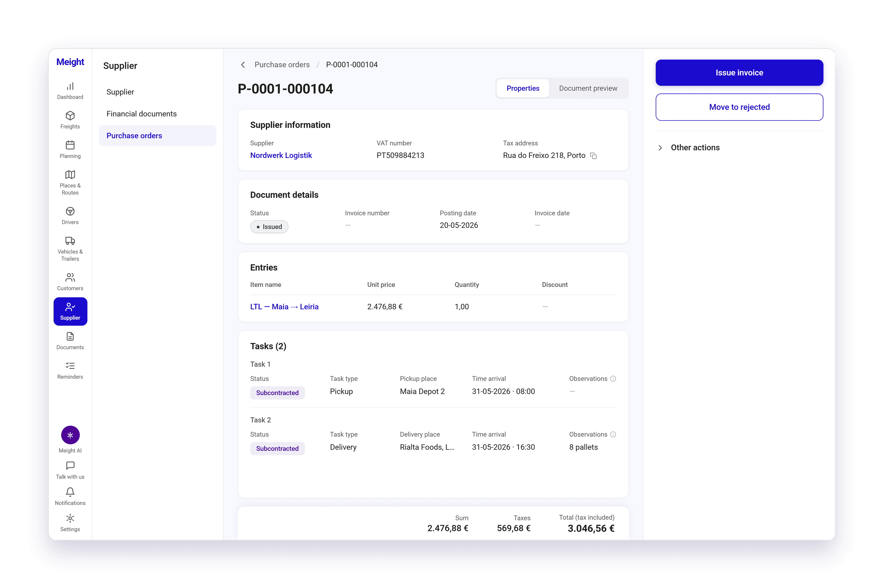
Task: Click the Meight logo
Action: (x=70, y=62)
